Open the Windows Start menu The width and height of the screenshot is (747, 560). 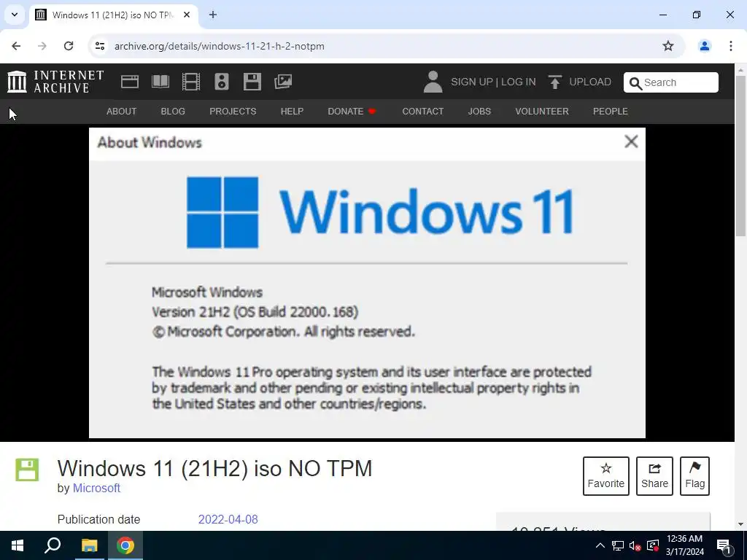tap(18, 545)
